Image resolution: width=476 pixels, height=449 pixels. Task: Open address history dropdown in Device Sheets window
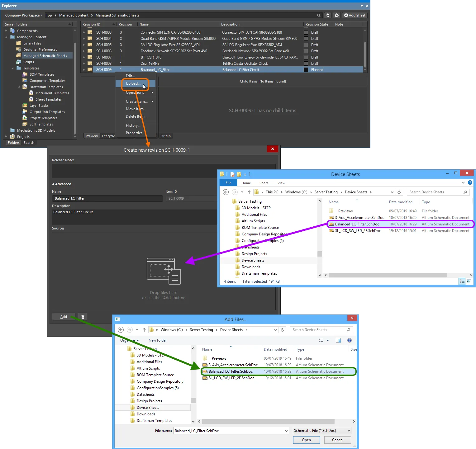pyautogui.click(x=392, y=192)
